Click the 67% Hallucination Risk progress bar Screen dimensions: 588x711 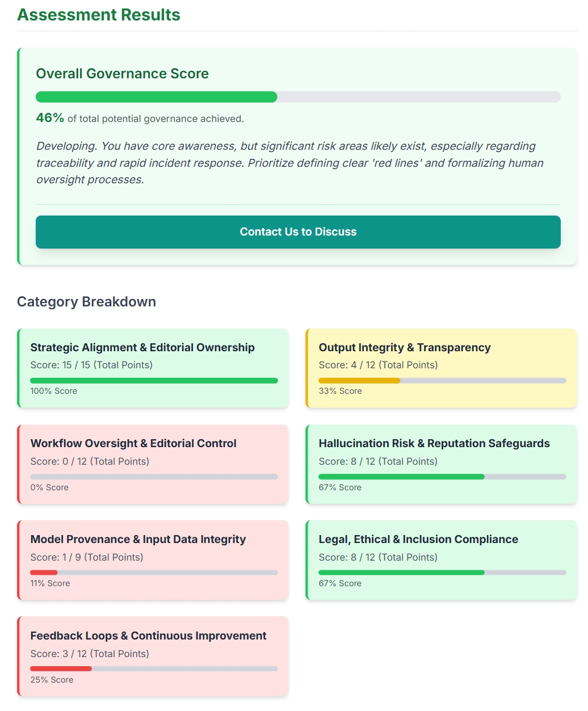442,477
